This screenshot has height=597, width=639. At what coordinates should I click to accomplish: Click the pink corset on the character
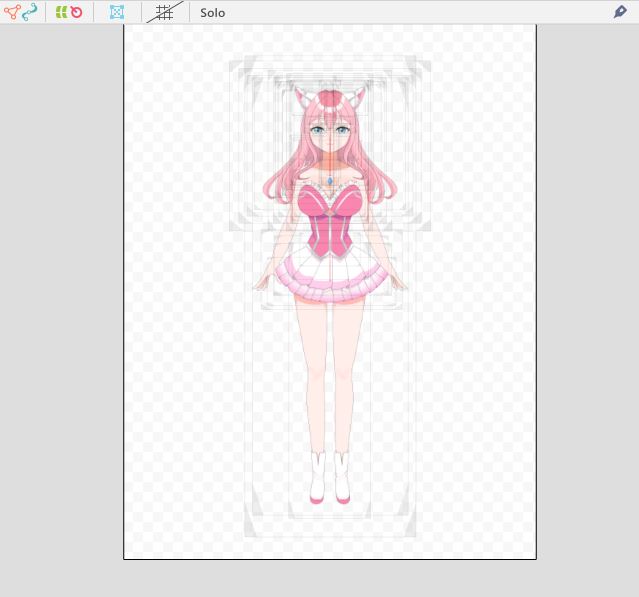click(330, 222)
